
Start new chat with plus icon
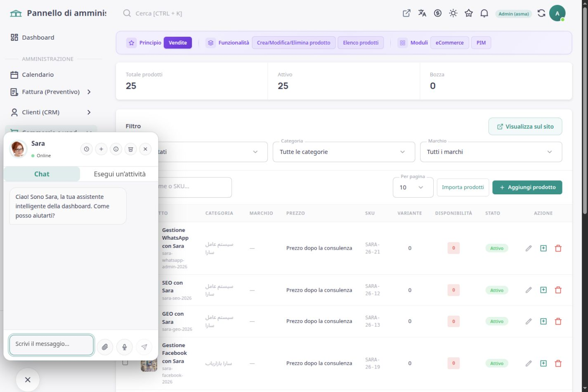pos(101,149)
